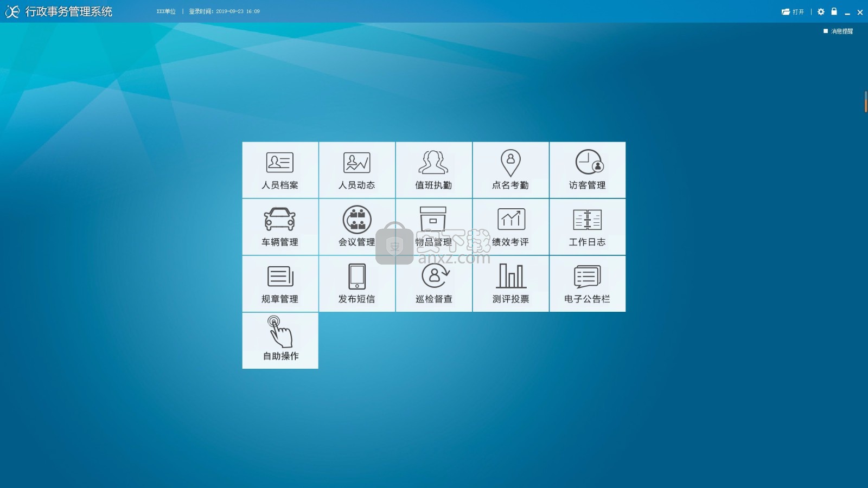Open the 电子公告栏 bulletin board module
Viewport: 868px width, 488px height.
pos(588,284)
